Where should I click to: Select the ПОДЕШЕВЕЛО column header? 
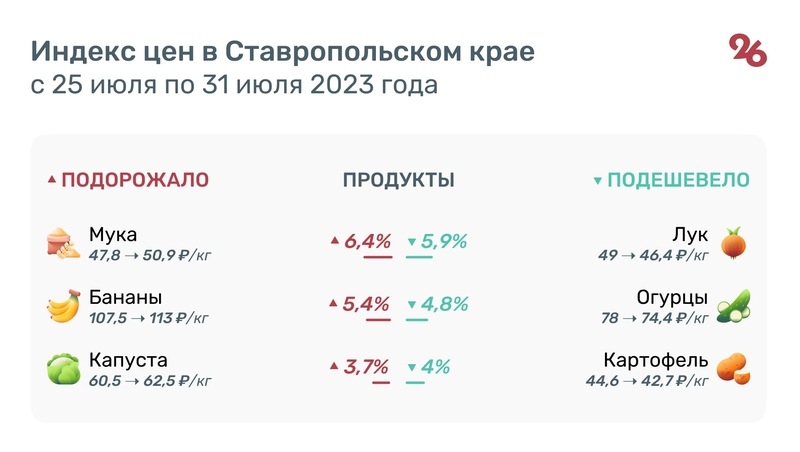pos(679,180)
